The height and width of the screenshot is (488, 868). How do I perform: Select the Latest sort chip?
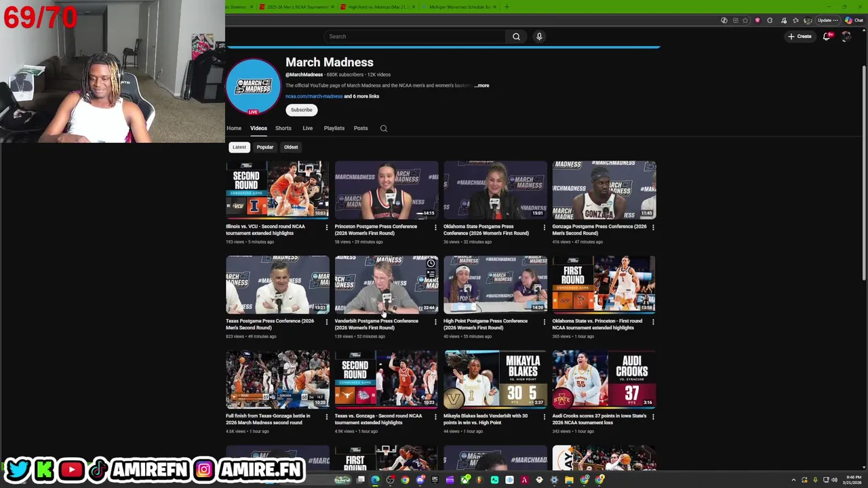(239, 147)
